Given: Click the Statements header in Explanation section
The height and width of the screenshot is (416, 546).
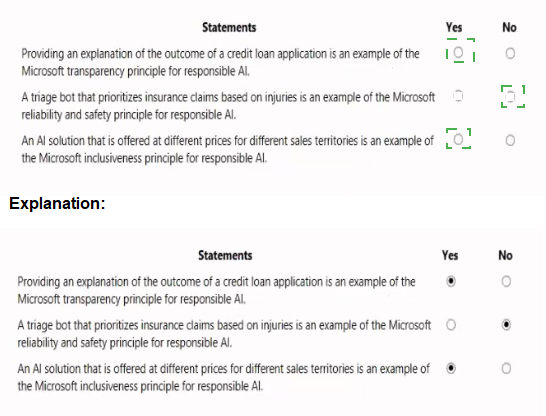Looking at the screenshot, I should (x=225, y=256).
